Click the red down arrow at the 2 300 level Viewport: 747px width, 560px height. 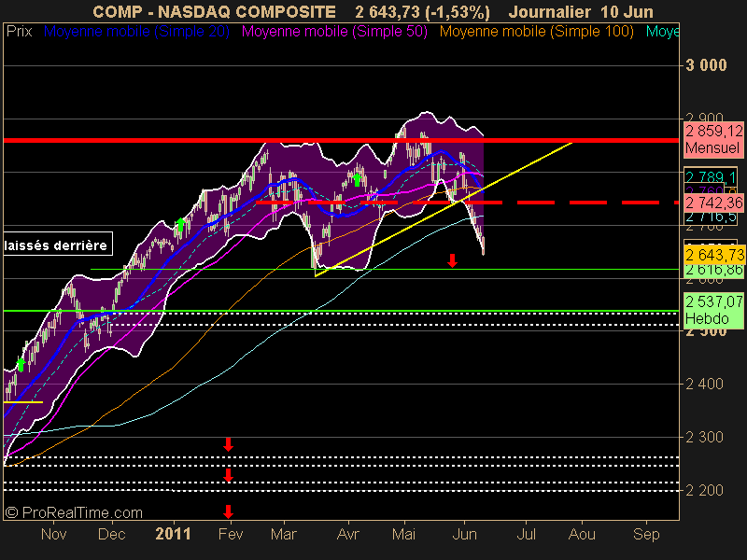point(228,445)
